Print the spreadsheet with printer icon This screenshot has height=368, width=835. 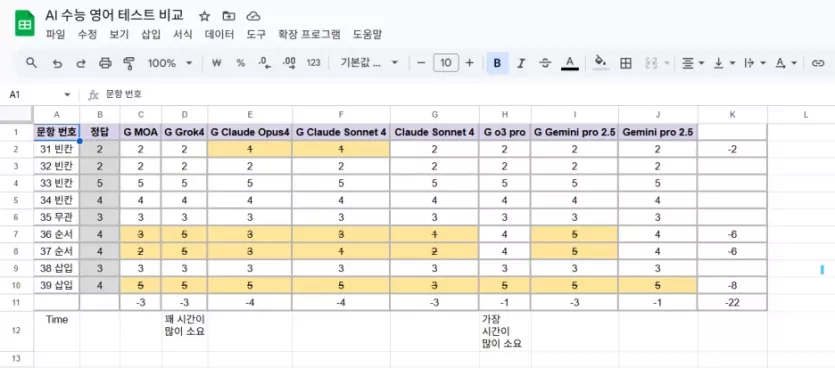click(105, 63)
